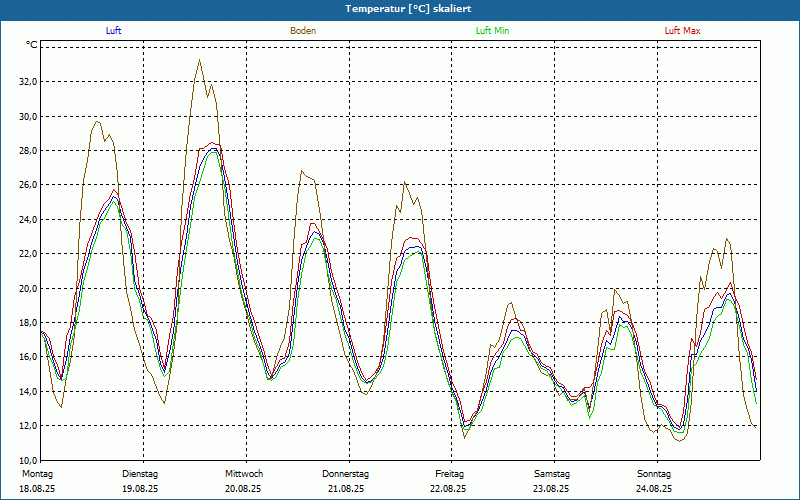Click the 32.0 y-axis value
This screenshot has width=800, height=500.
(x=28, y=82)
